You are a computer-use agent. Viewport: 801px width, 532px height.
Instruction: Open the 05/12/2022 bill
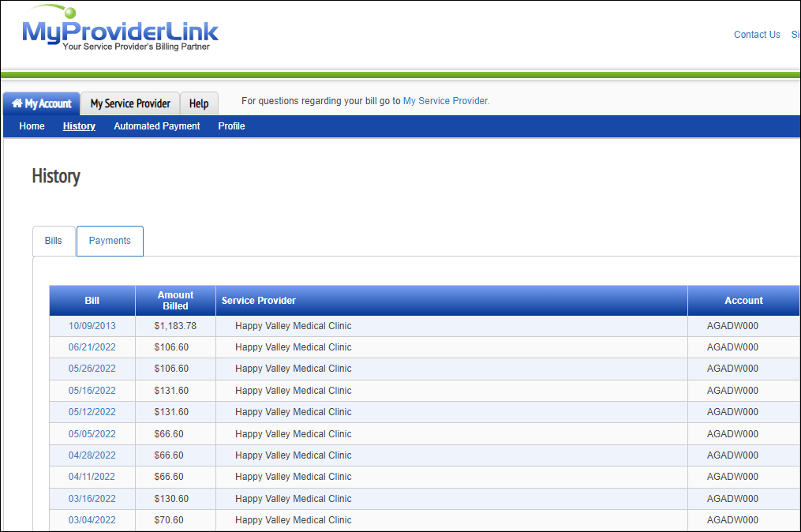click(92, 412)
